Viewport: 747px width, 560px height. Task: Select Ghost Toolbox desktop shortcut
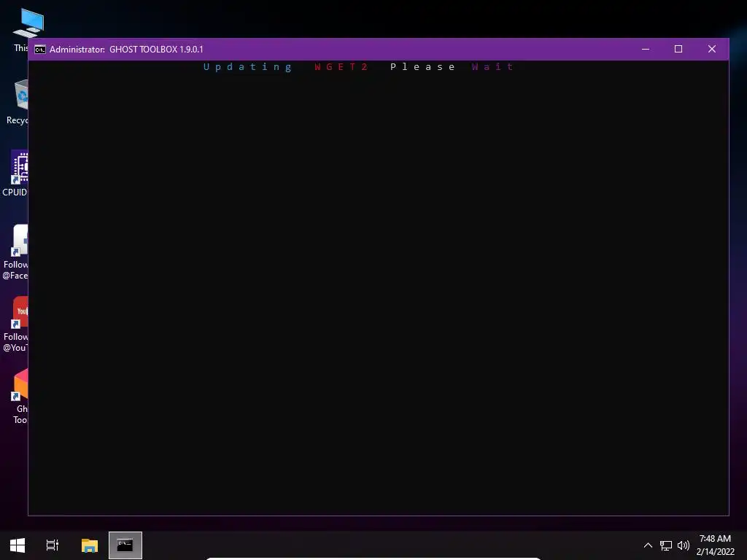tap(20, 396)
